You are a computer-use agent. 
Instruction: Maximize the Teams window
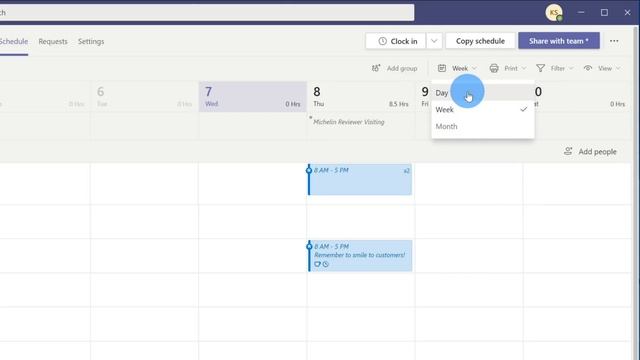click(x=604, y=13)
